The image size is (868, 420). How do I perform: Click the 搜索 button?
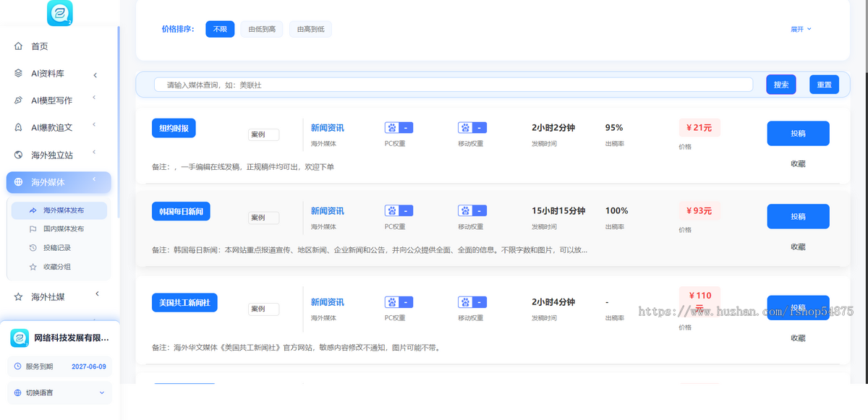click(781, 85)
